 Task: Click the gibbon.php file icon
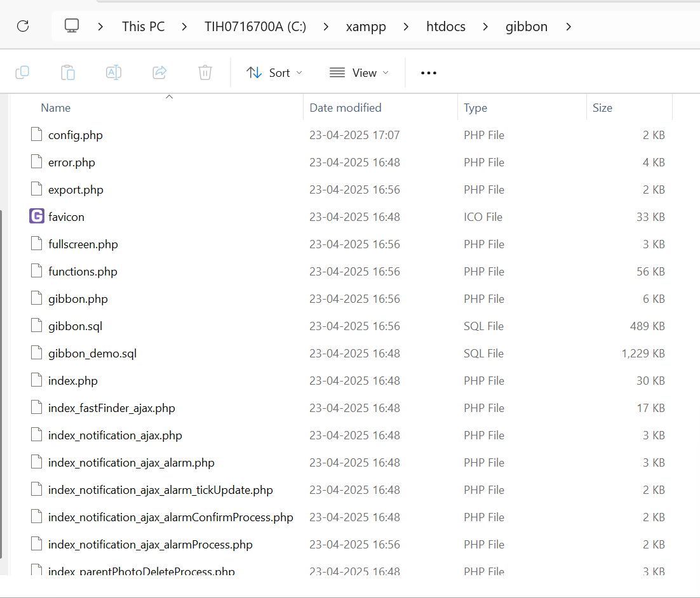coord(37,298)
